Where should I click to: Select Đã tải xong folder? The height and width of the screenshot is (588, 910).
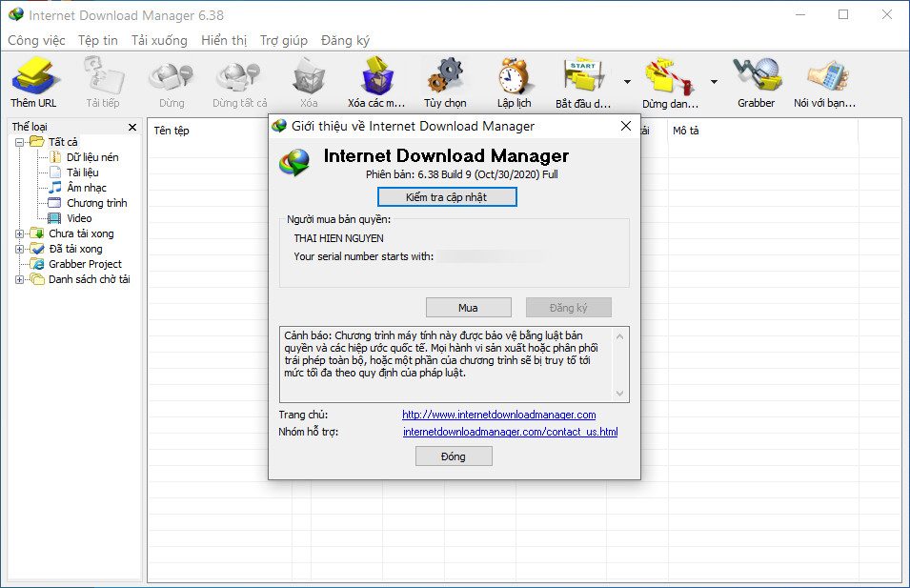click(x=75, y=249)
